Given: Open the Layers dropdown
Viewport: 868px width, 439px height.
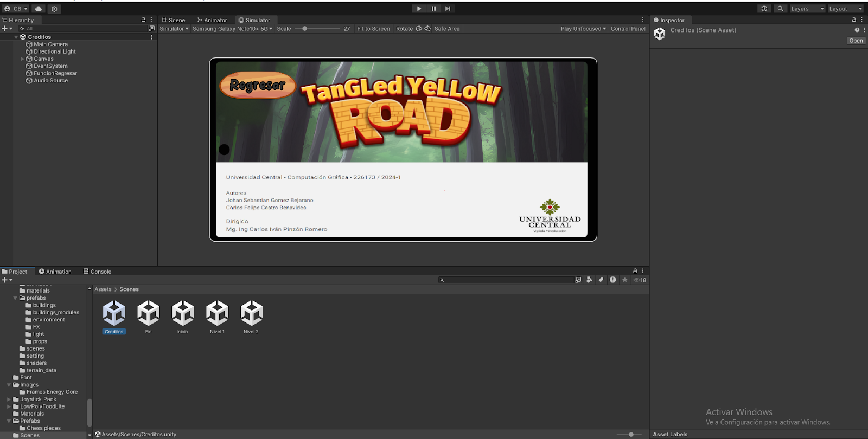Looking at the screenshot, I should point(807,9).
